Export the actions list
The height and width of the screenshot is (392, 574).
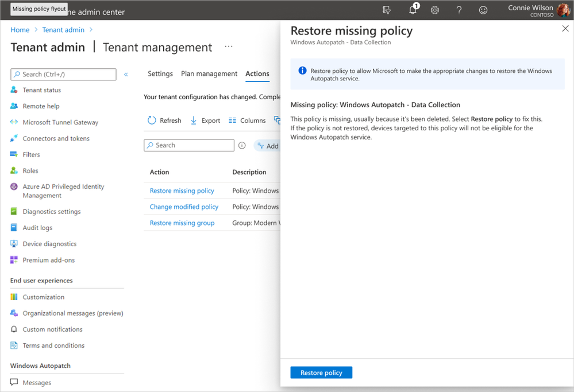(x=205, y=121)
